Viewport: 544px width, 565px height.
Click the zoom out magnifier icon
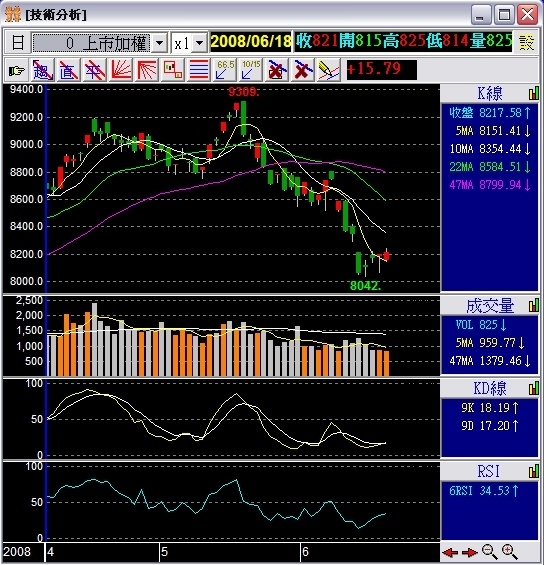(x=490, y=552)
